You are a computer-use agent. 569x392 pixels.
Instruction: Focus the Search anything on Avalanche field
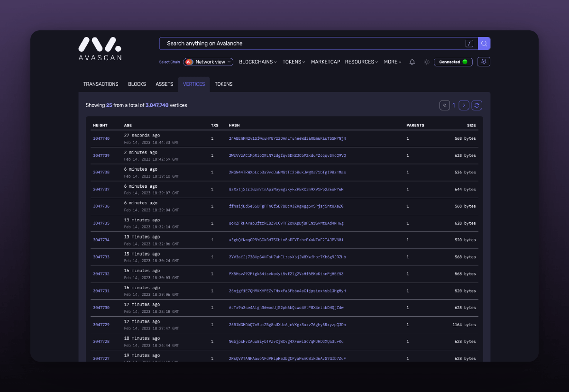tap(308, 44)
